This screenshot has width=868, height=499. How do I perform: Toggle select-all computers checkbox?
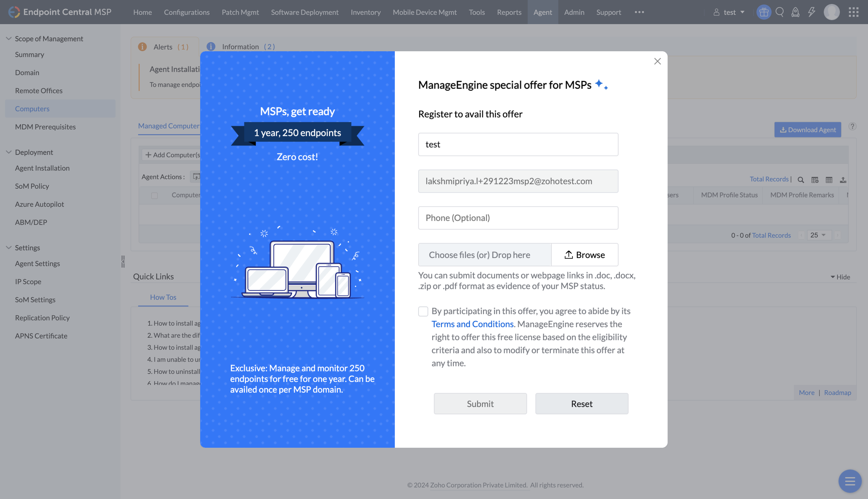pyautogui.click(x=154, y=196)
